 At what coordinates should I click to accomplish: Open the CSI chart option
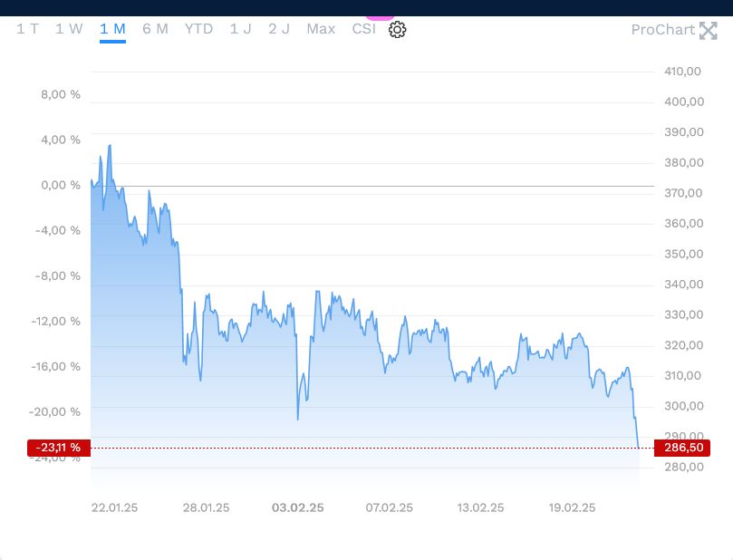click(362, 28)
